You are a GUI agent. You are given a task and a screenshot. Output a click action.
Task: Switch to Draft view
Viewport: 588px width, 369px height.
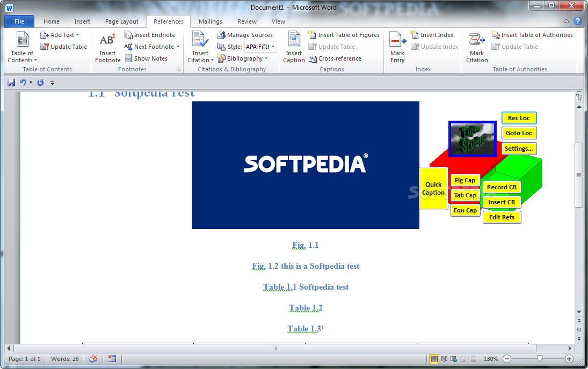(x=474, y=359)
